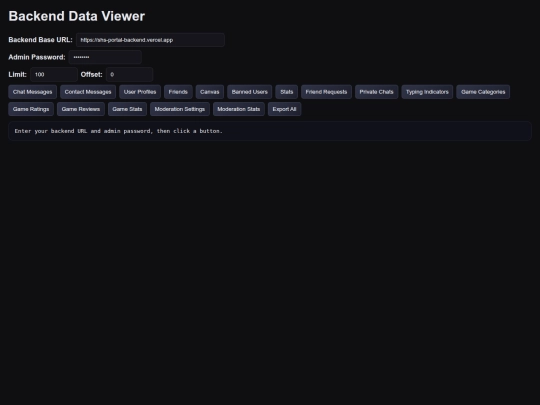Open Moderation Settings
540x405 pixels.
pyautogui.click(x=180, y=109)
